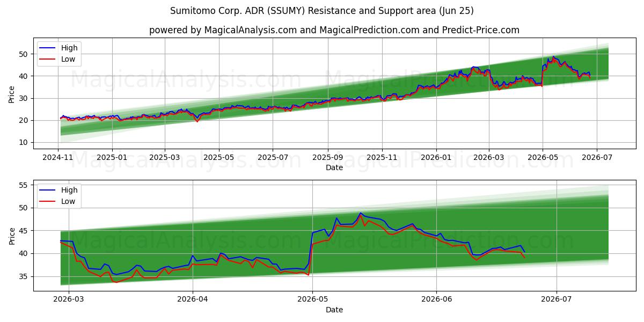Click the '2025-09' x-axis label
This screenshot has width=644, height=322.
327,159
